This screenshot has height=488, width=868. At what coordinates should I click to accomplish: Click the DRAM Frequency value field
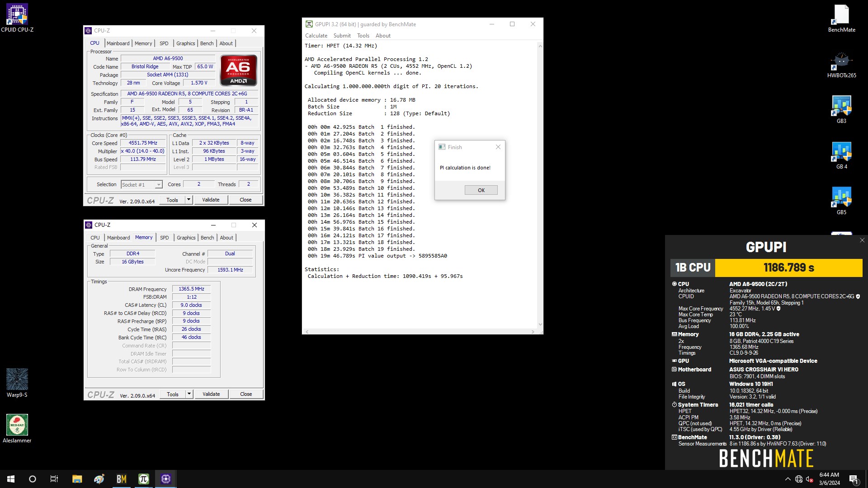tap(191, 289)
